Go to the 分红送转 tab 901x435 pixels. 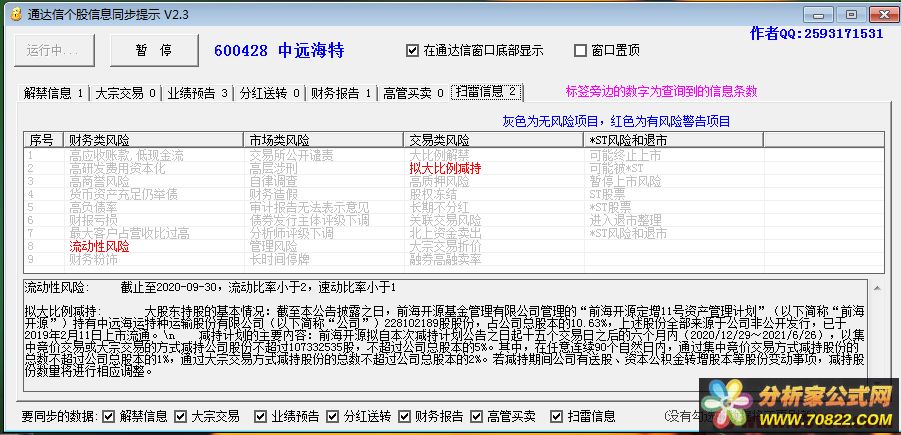click(269, 93)
